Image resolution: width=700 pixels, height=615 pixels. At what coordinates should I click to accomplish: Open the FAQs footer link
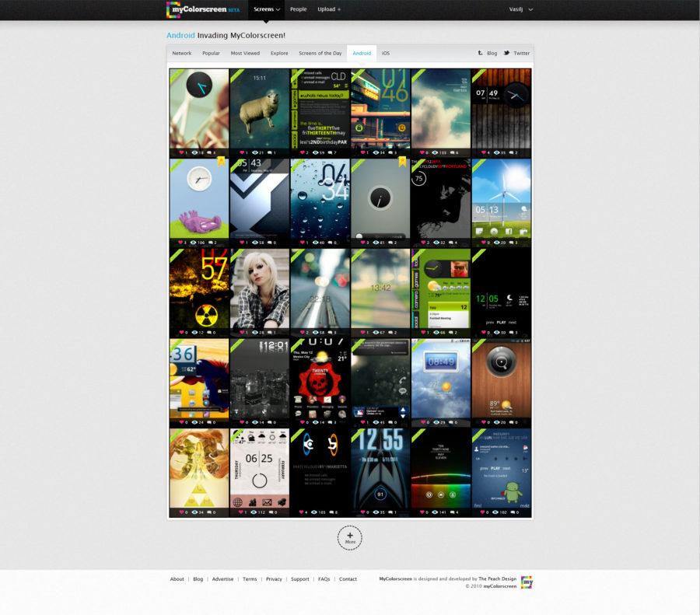click(324, 579)
